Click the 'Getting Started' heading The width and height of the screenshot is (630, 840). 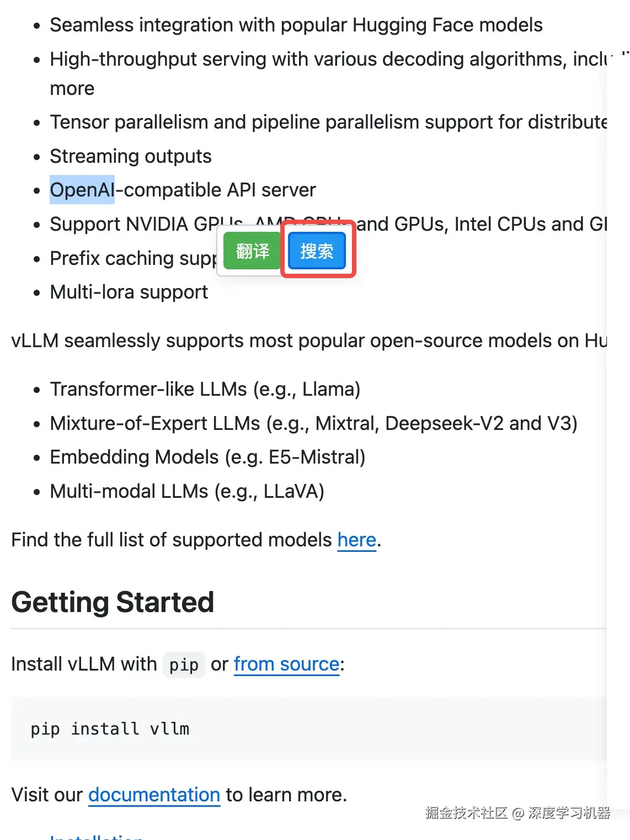pyautogui.click(x=113, y=602)
